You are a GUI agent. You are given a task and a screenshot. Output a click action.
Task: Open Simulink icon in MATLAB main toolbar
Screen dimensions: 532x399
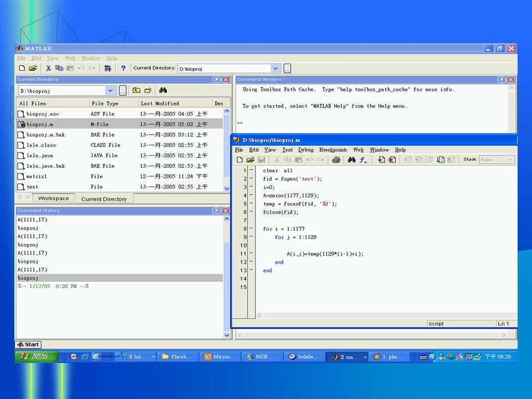[108, 68]
